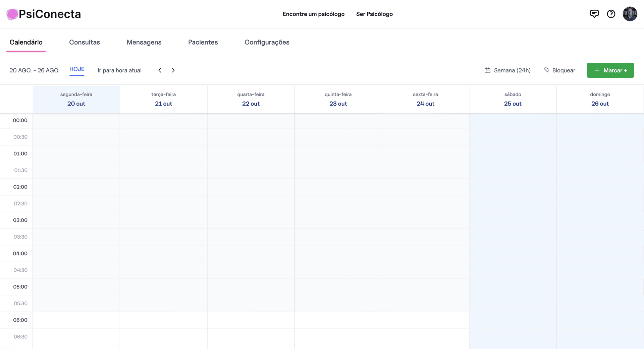Follow the Ser Psicólogo link

coord(374,14)
